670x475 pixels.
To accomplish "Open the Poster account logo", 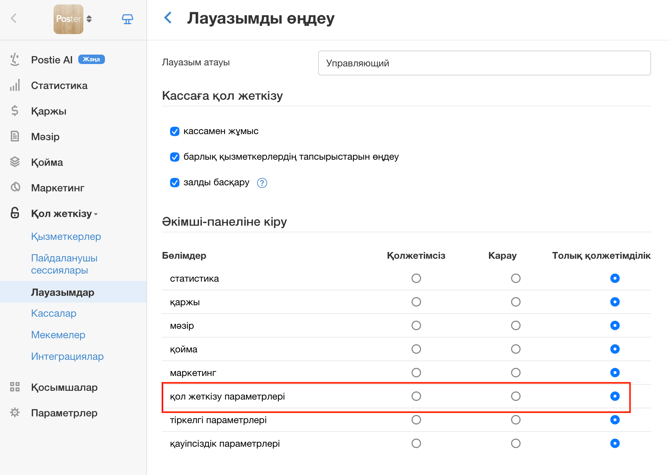I will pos(68,19).
